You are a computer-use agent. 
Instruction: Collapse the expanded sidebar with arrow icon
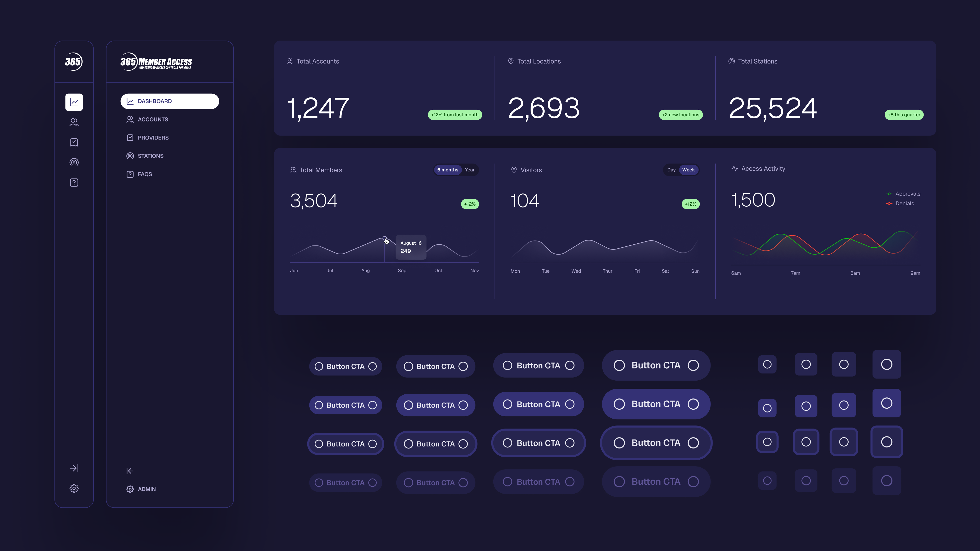coord(130,471)
